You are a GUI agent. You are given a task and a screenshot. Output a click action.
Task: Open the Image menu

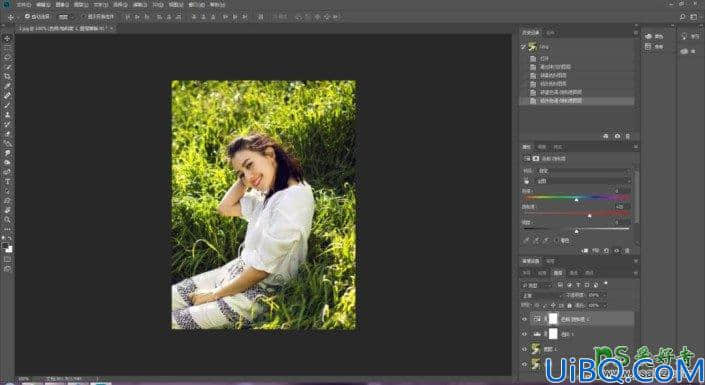(62, 5)
